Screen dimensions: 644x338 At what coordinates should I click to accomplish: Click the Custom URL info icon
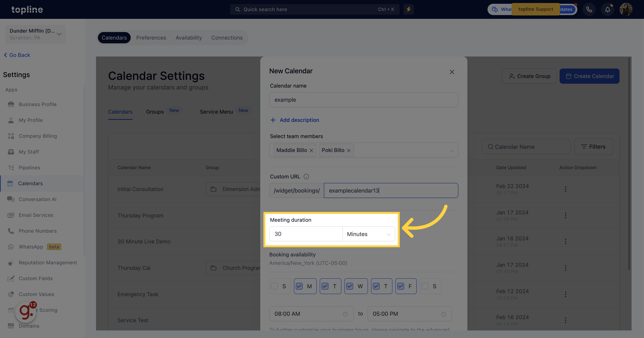[x=306, y=177]
